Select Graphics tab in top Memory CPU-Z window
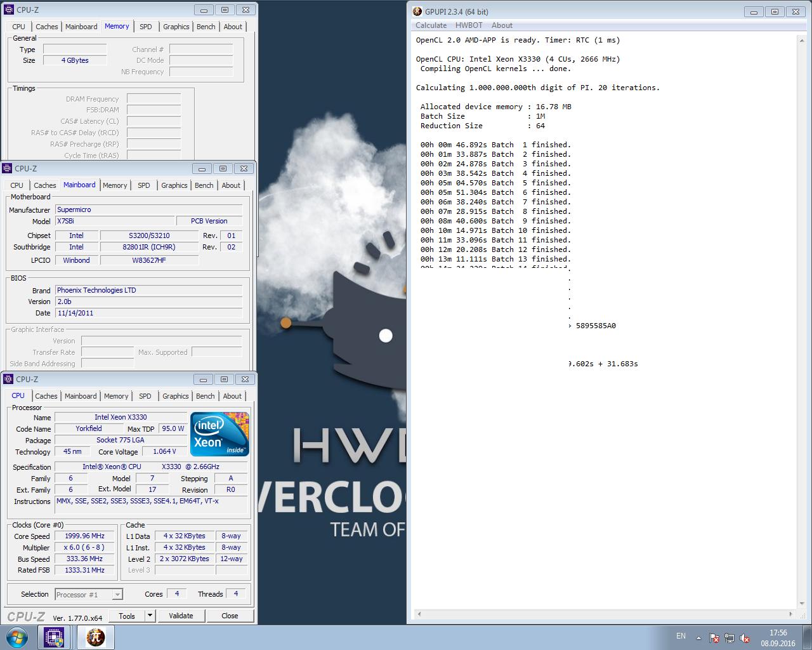 (x=176, y=27)
